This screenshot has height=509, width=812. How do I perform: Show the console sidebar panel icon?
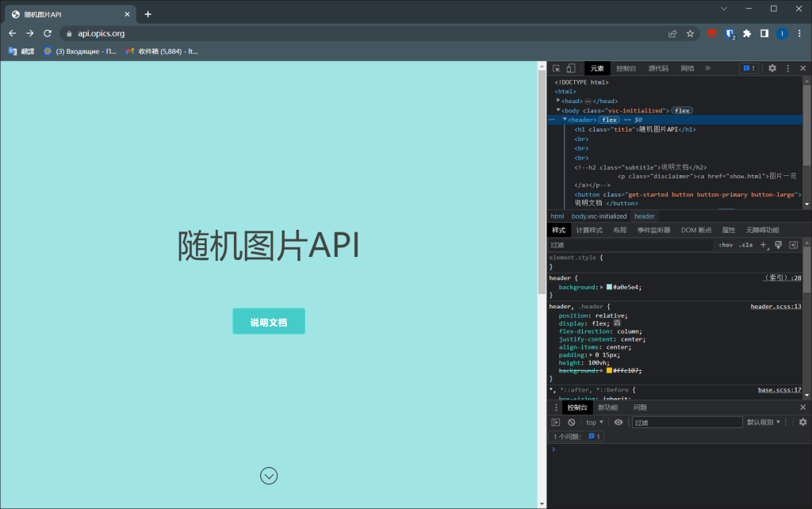pyautogui.click(x=556, y=423)
